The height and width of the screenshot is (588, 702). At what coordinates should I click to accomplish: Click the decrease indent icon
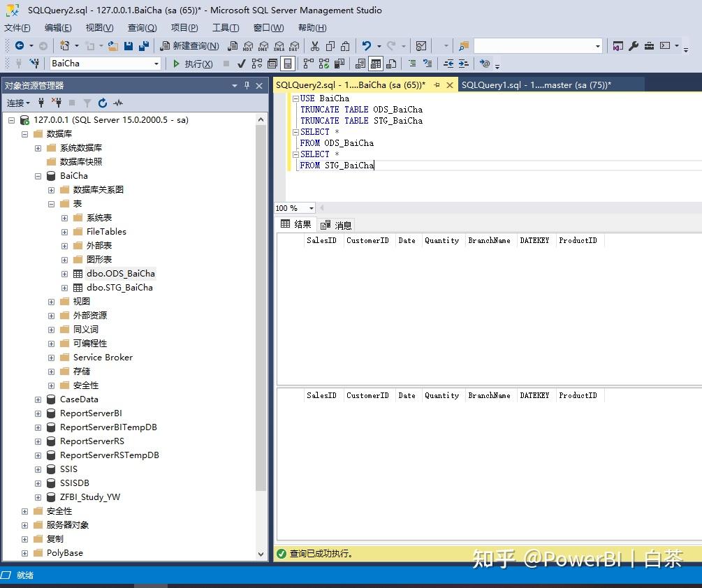click(448, 64)
